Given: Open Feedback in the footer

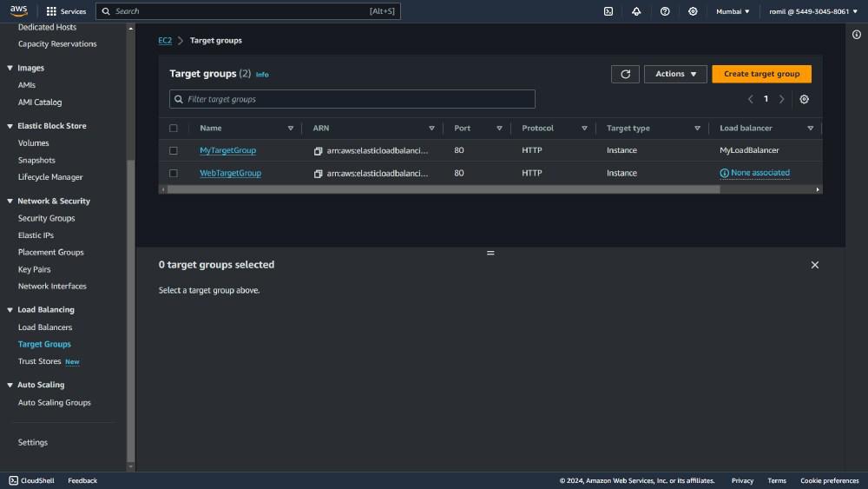Looking at the screenshot, I should pyautogui.click(x=82, y=480).
